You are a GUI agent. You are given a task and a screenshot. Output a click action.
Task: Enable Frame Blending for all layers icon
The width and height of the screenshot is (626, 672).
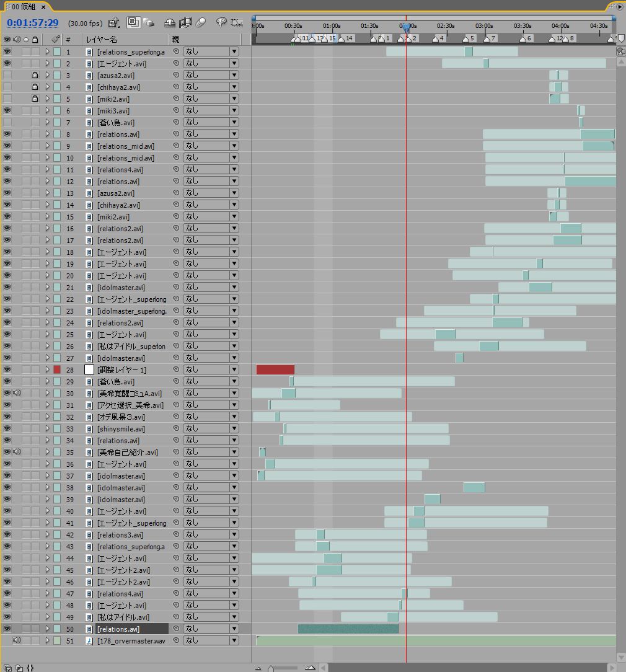click(185, 23)
